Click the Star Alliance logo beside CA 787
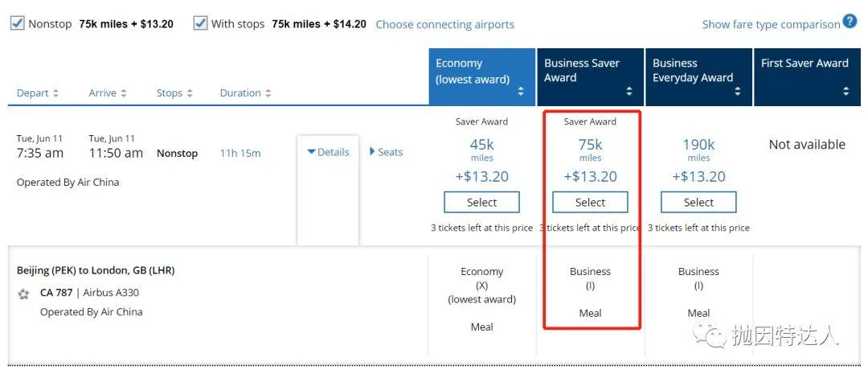Viewport: 868px width, 374px height. (24, 294)
